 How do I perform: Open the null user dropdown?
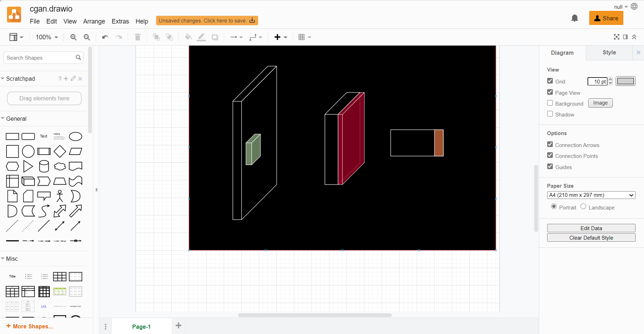click(x=621, y=7)
